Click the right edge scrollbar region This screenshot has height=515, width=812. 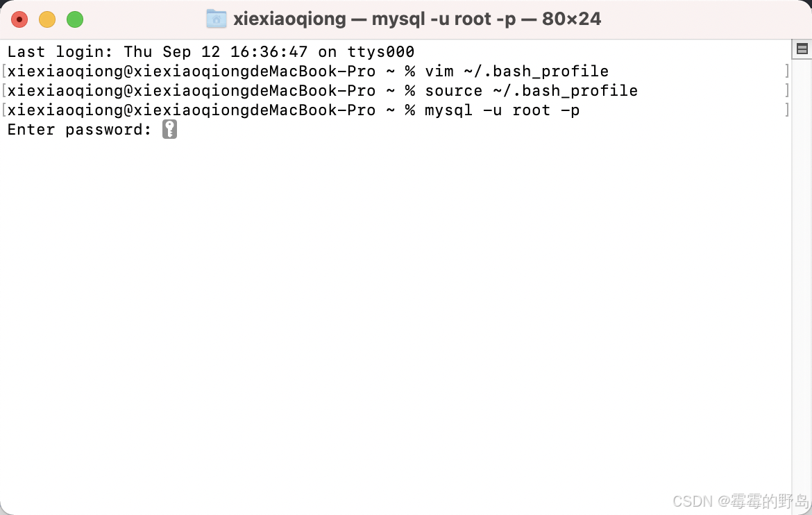coord(802,278)
